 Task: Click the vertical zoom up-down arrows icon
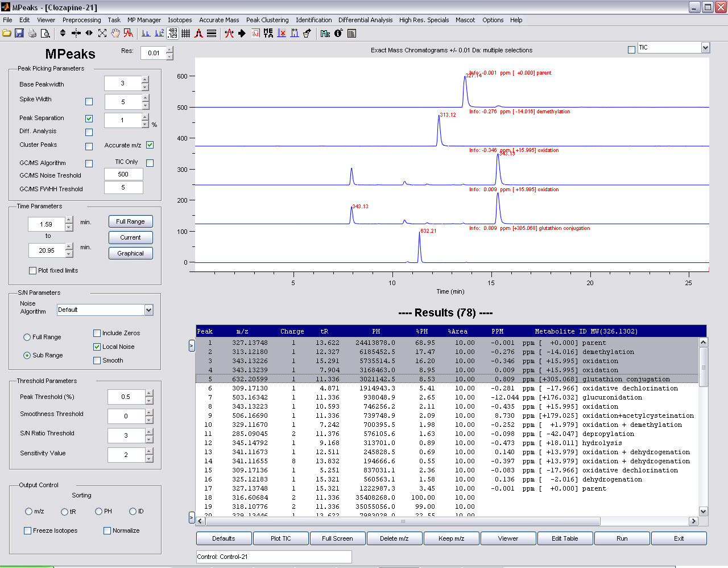pyautogui.click(x=63, y=33)
